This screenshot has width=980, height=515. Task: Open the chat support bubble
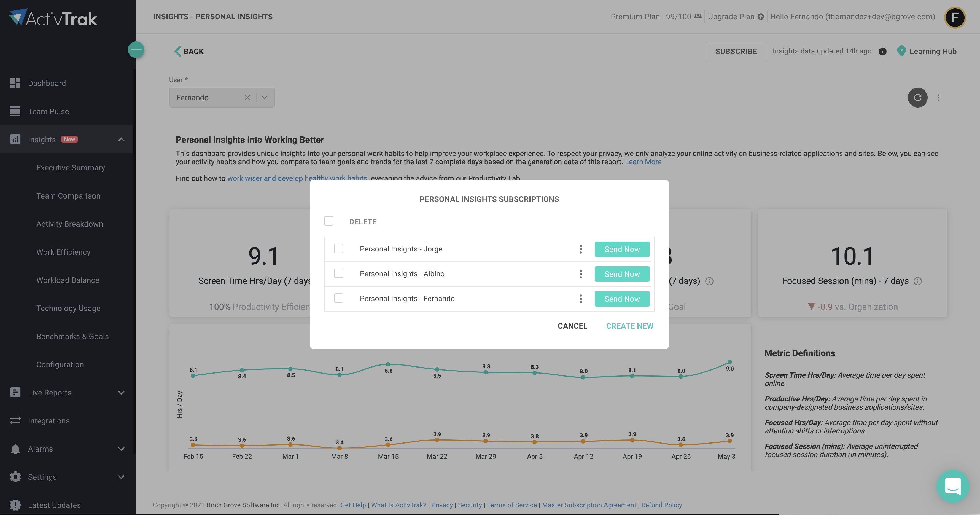tap(953, 486)
